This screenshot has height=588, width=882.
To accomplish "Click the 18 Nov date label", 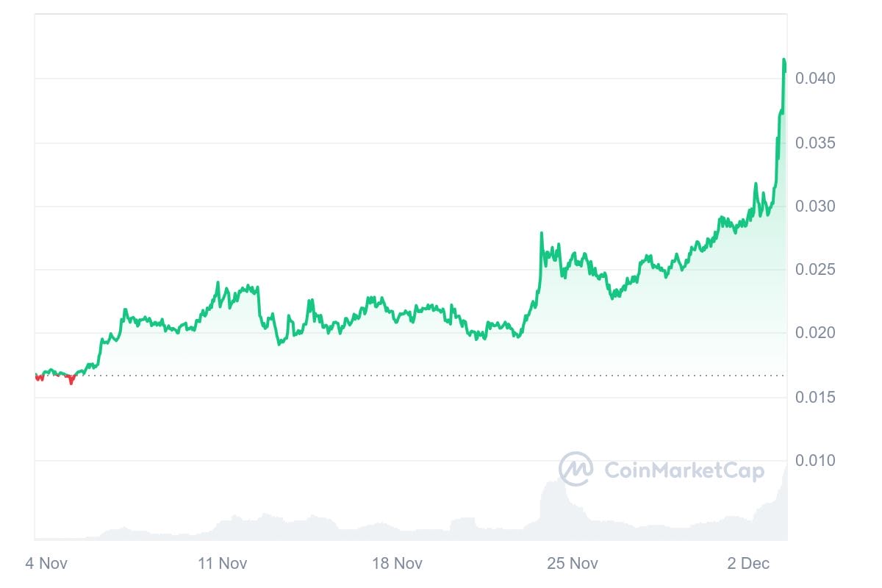I will pyautogui.click(x=398, y=564).
